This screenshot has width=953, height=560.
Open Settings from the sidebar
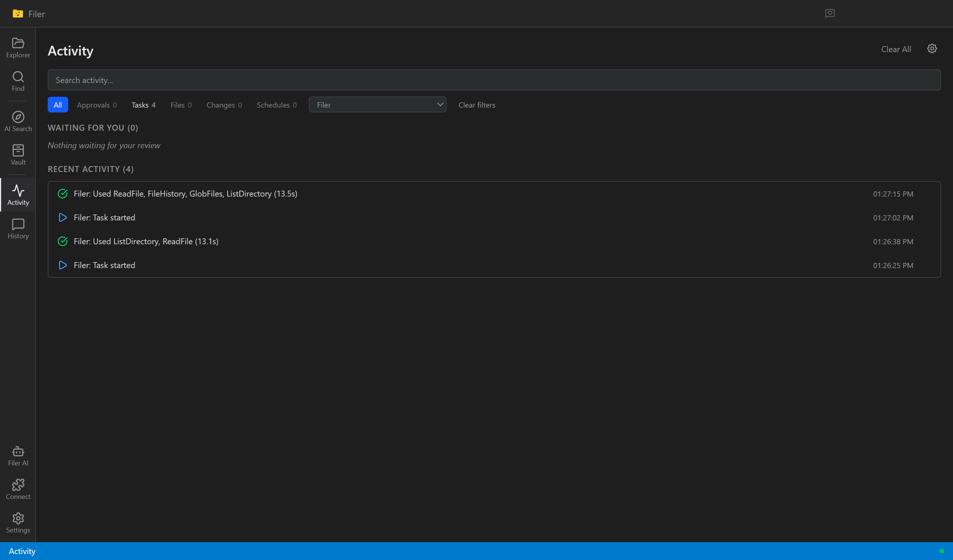(x=18, y=524)
